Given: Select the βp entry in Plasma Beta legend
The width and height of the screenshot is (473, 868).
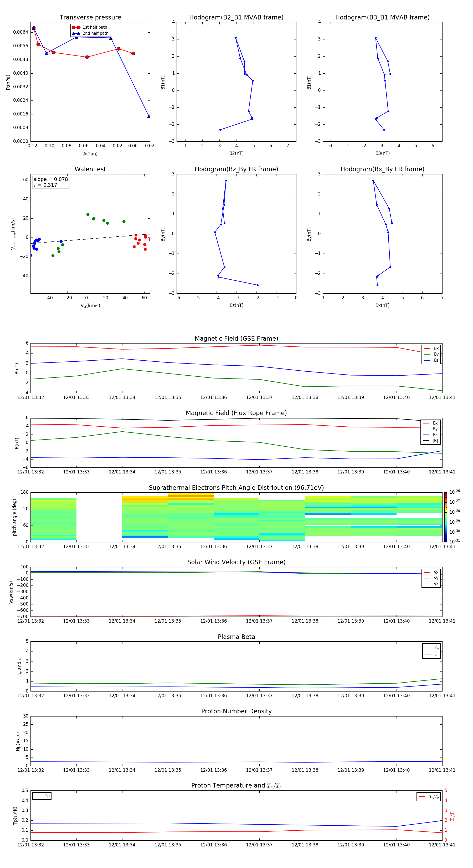Looking at the screenshot, I should (x=431, y=647).
